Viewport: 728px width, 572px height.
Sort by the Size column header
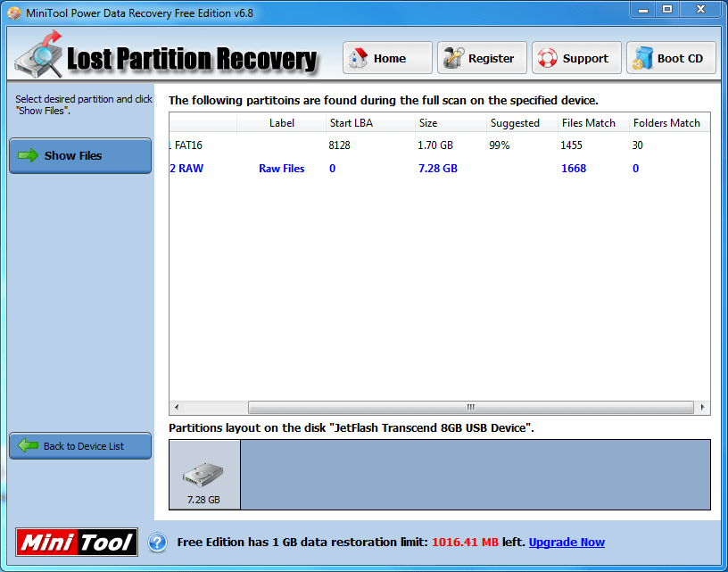pyautogui.click(x=451, y=123)
